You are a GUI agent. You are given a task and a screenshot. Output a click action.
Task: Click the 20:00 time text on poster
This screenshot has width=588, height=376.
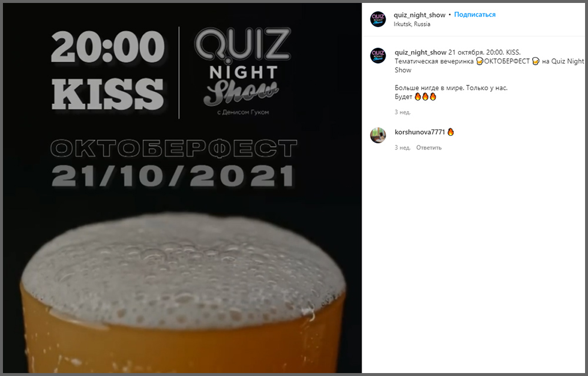click(108, 46)
